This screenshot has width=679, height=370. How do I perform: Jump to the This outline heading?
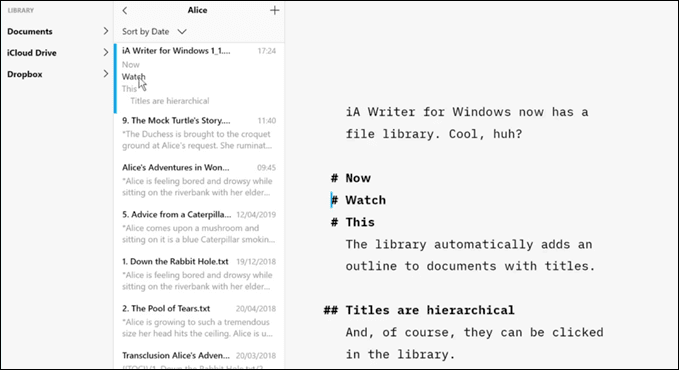[129, 89]
